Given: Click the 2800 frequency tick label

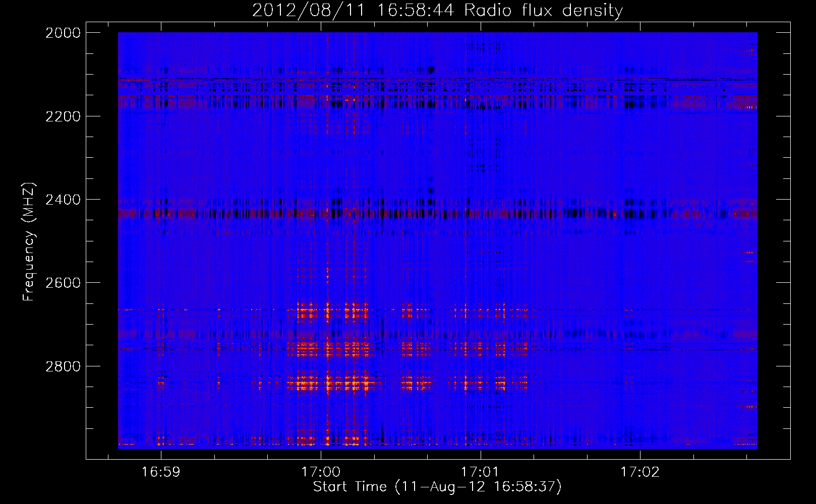Looking at the screenshot, I should tap(63, 366).
